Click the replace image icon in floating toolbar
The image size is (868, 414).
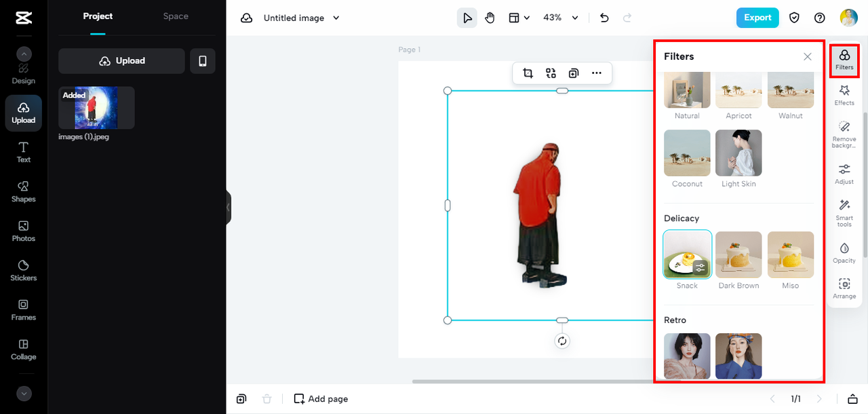pyautogui.click(x=551, y=73)
